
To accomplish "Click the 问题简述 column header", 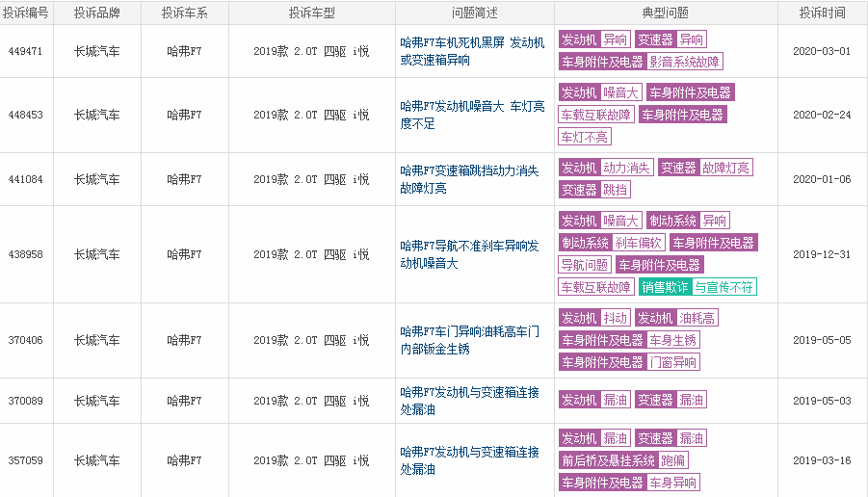I will click(474, 13).
